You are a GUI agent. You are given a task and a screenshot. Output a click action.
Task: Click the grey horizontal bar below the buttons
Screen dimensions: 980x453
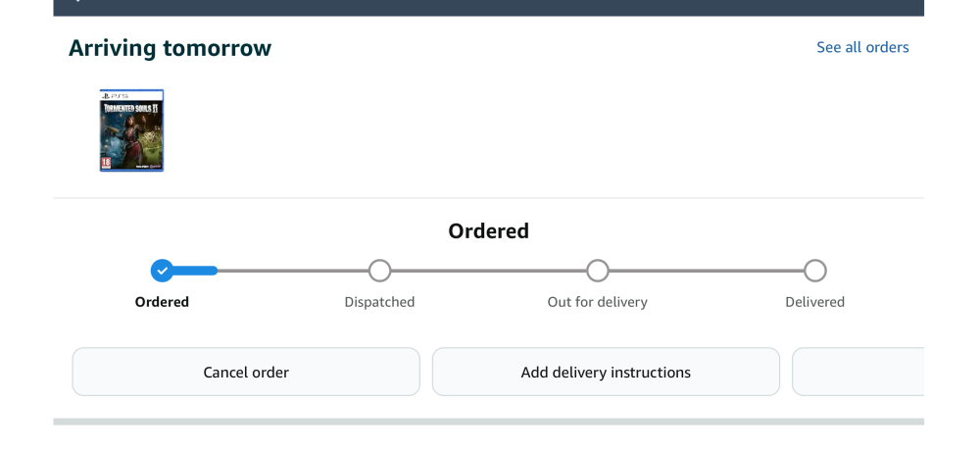pos(488,422)
